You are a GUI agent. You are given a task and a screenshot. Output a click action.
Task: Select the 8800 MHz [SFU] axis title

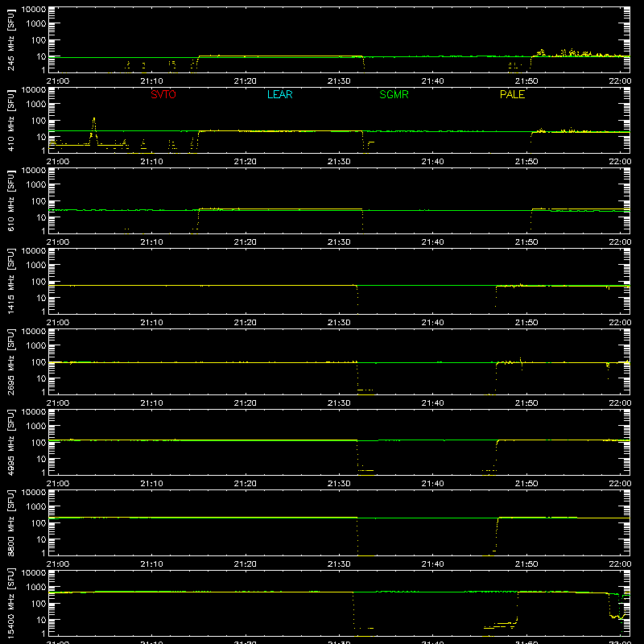[11, 522]
